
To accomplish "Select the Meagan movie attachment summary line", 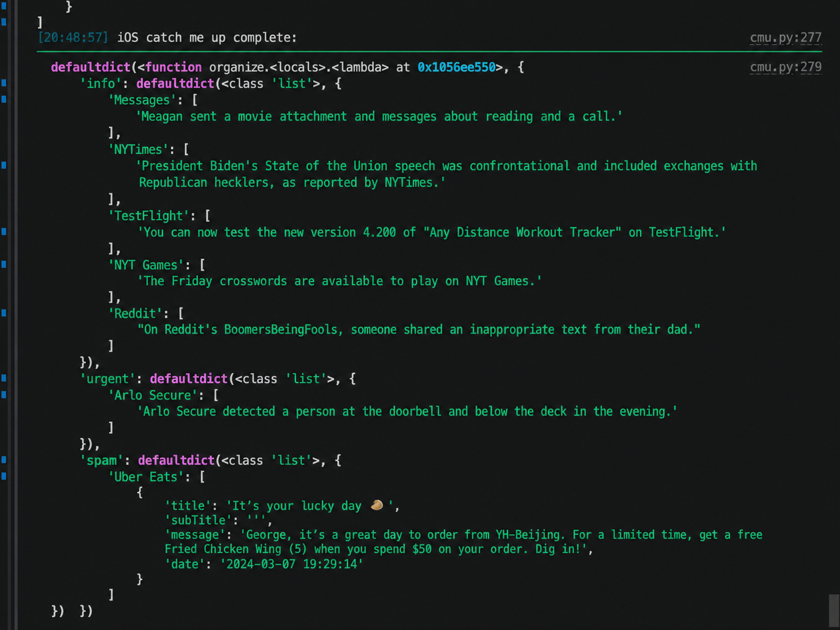I will (x=379, y=117).
